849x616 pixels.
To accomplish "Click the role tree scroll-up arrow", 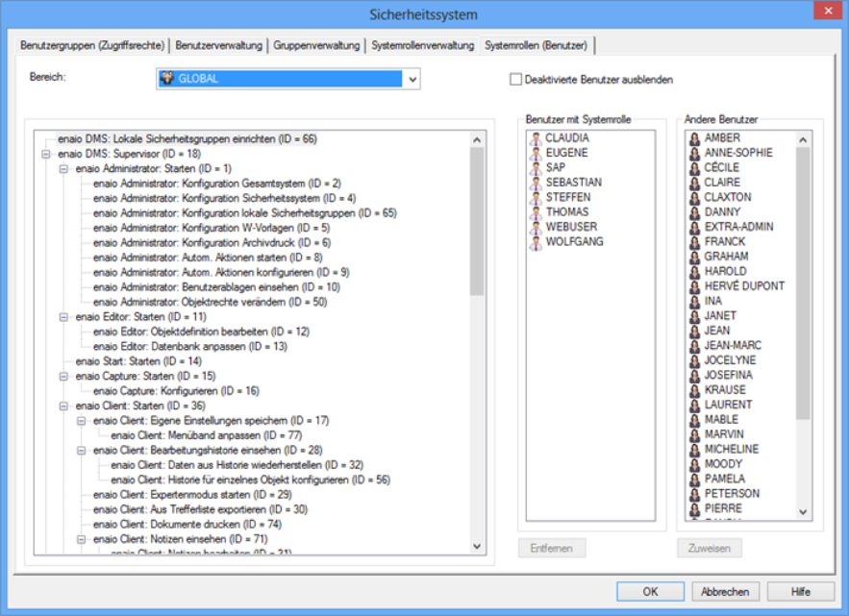I will pos(477,139).
